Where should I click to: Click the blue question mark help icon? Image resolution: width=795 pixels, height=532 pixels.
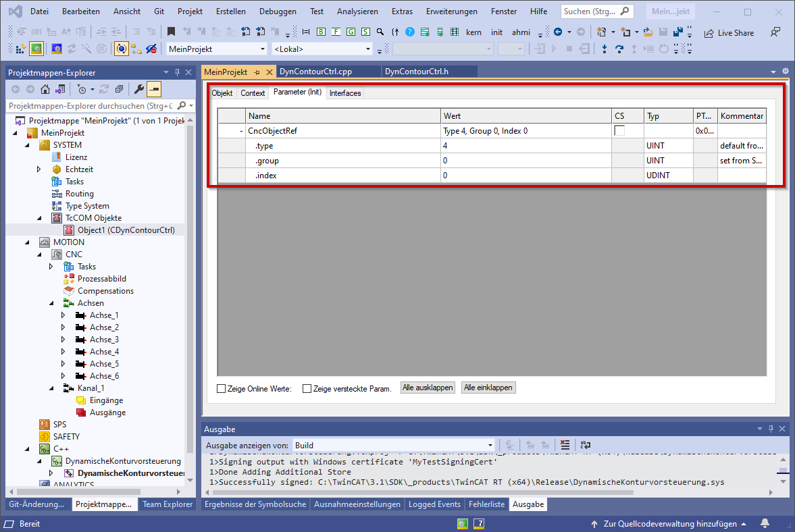pos(410,32)
